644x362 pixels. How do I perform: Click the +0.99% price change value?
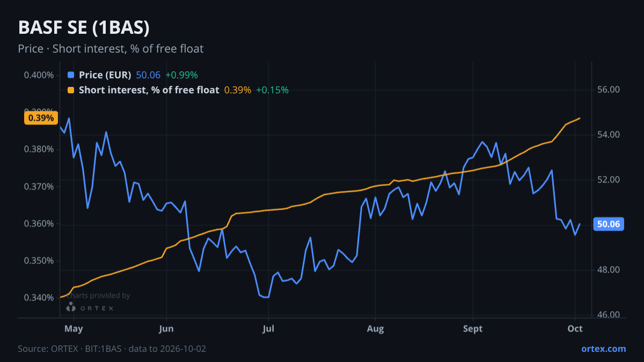(181, 75)
